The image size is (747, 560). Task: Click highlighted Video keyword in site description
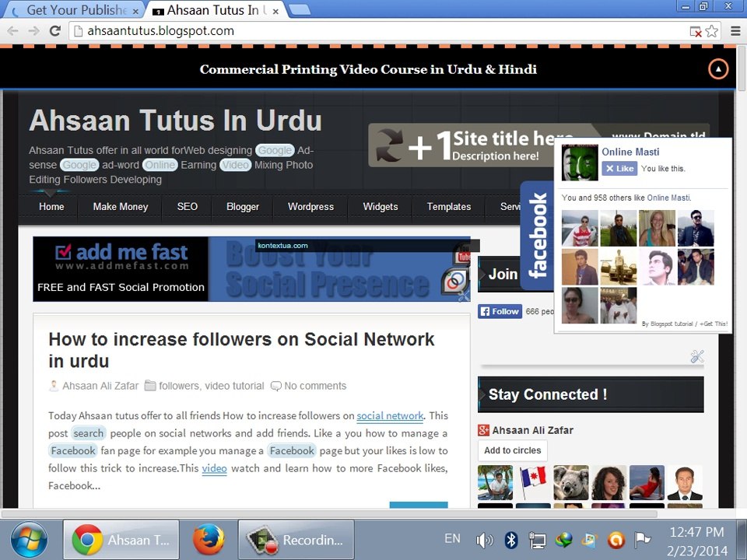point(235,165)
